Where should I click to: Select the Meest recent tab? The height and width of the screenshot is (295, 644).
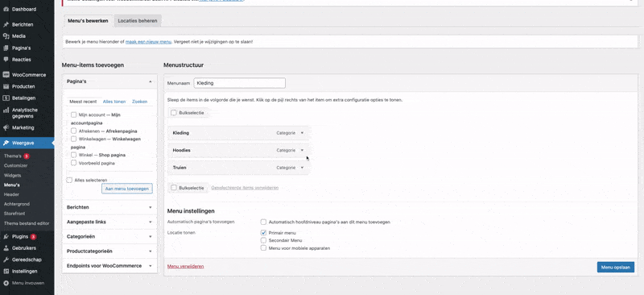(83, 102)
